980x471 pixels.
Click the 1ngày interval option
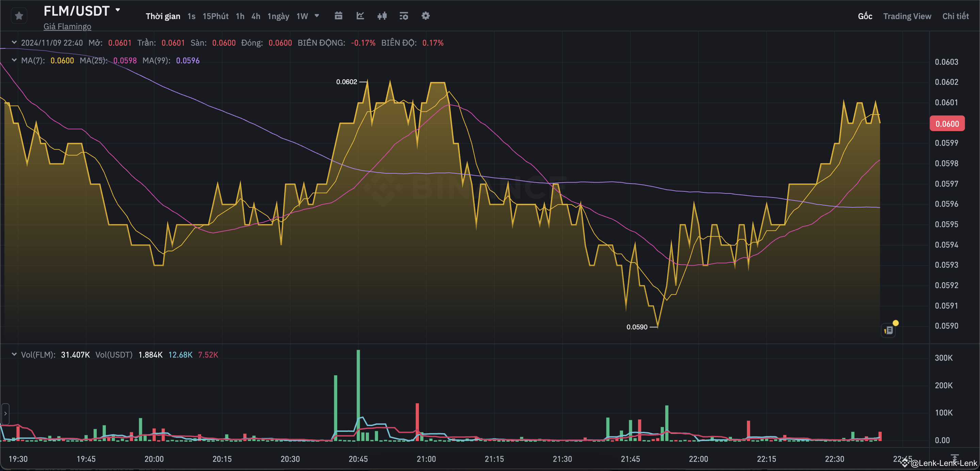(x=278, y=16)
